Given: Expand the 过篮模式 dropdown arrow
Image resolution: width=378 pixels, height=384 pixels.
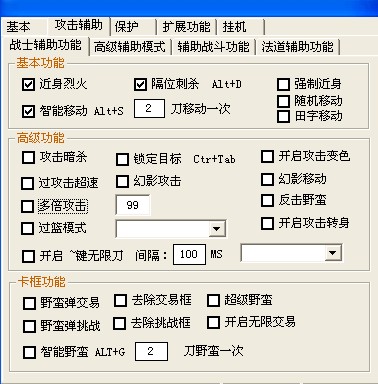Looking at the screenshot, I should [217, 229].
